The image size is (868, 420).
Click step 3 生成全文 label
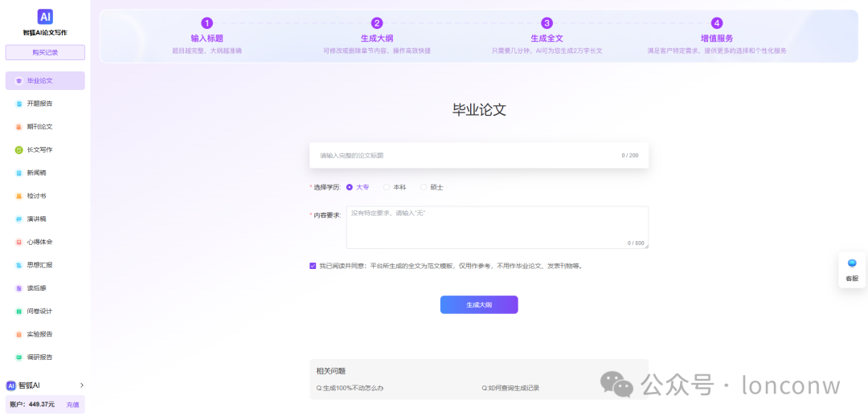click(547, 39)
